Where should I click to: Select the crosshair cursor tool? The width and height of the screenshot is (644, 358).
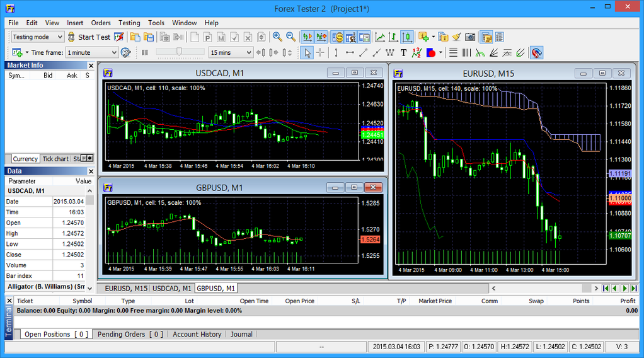click(x=320, y=52)
